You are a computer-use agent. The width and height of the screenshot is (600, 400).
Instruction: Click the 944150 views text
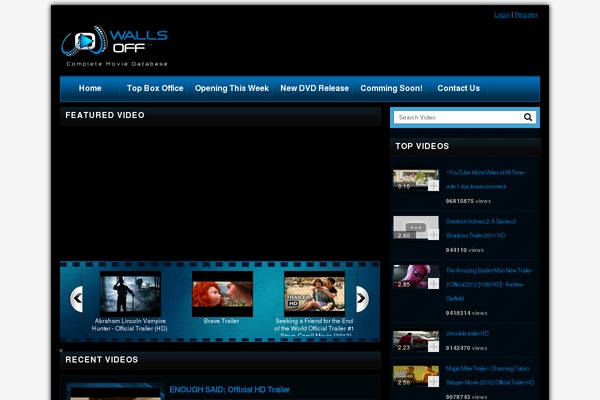465,250
